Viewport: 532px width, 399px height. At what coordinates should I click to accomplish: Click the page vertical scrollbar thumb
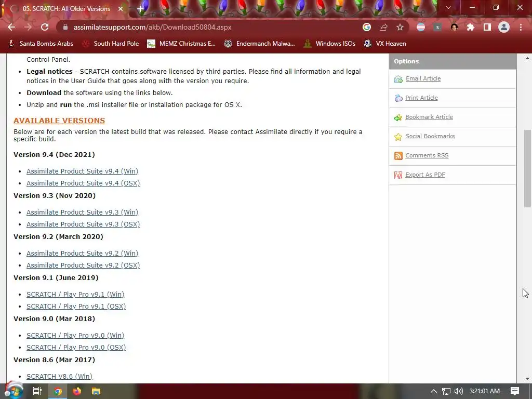tap(527, 168)
